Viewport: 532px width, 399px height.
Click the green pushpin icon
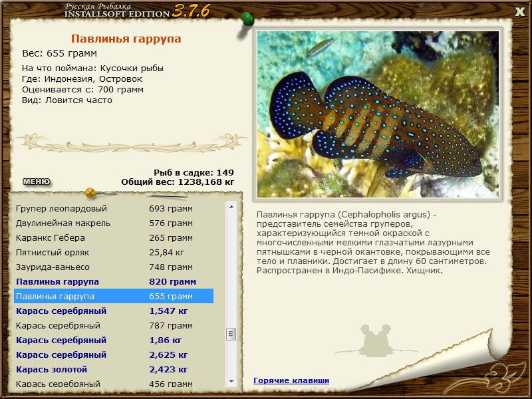[x=247, y=19]
